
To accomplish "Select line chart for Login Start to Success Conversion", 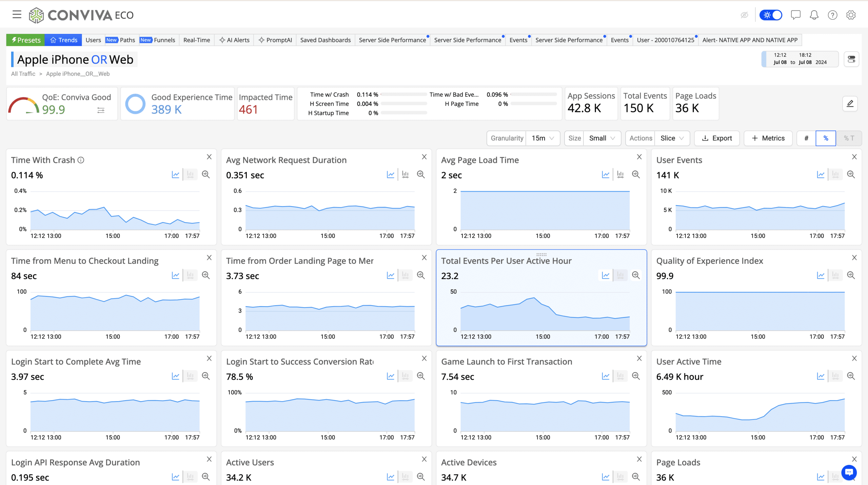I will (391, 376).
